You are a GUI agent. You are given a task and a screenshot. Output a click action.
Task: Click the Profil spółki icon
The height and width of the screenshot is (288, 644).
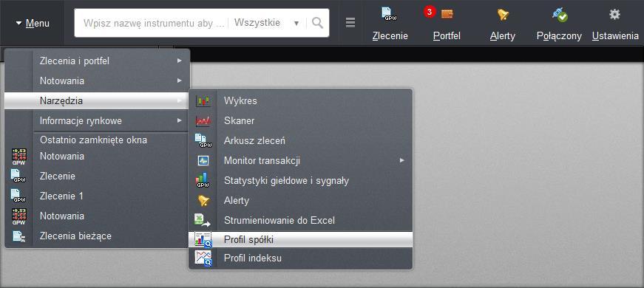[x=203, y=240]
